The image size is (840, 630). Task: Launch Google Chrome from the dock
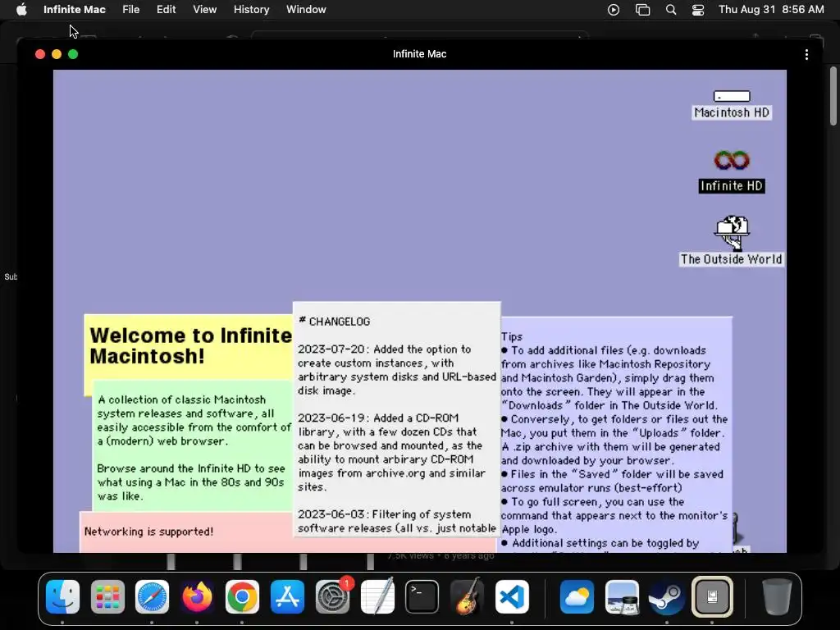pos(242,596)
